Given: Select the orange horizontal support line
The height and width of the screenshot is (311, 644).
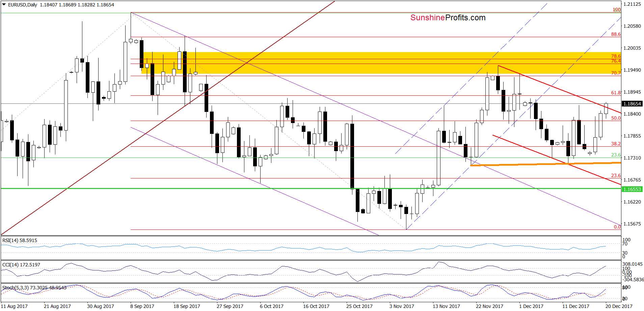Looking at the screenshot, I should (546, 164).
